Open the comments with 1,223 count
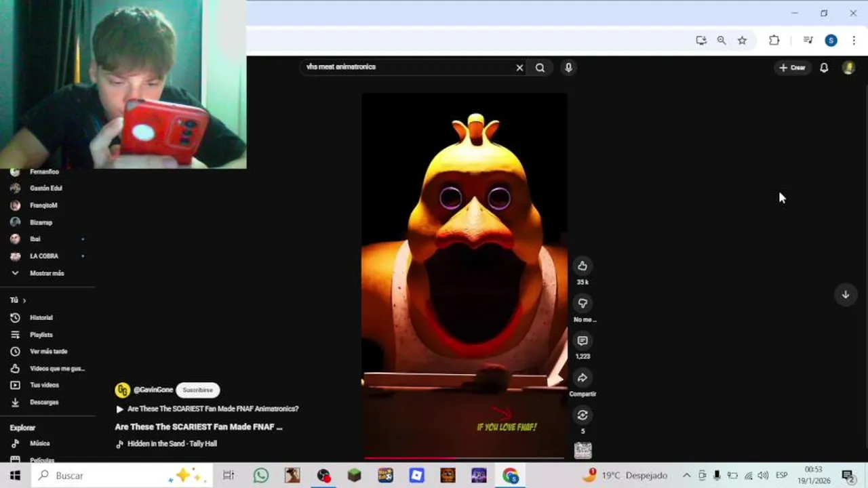The height and width of the screenshot is (488, 868). pyautogui.click(x=582, y=341)
